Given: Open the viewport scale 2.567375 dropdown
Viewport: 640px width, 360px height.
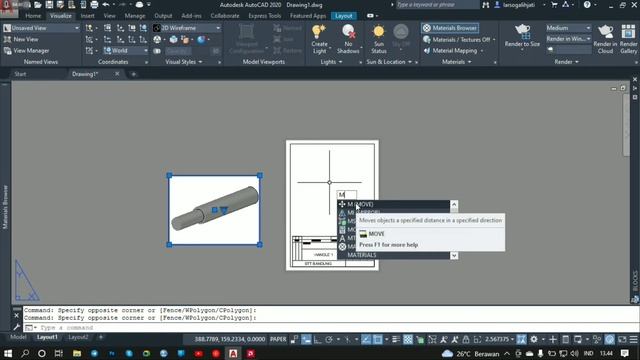Looking at the screenshot, I should click(x=500, y=339).
